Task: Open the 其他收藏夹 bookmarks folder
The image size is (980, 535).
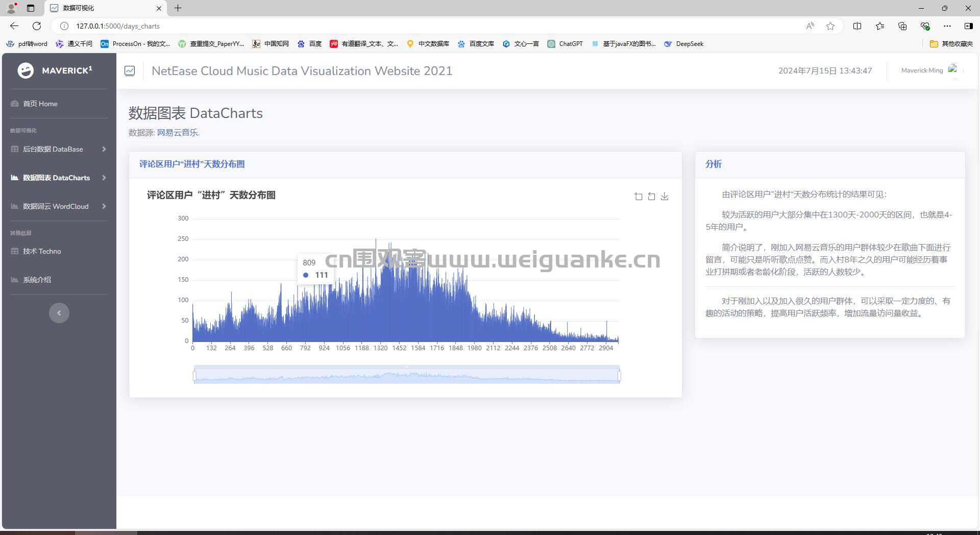Action: [951, 44]
